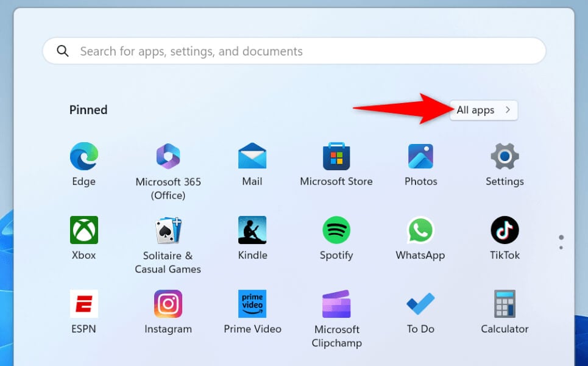
Task: Launch Microsoft 365 (Office) app
Action: click(168, 156)
